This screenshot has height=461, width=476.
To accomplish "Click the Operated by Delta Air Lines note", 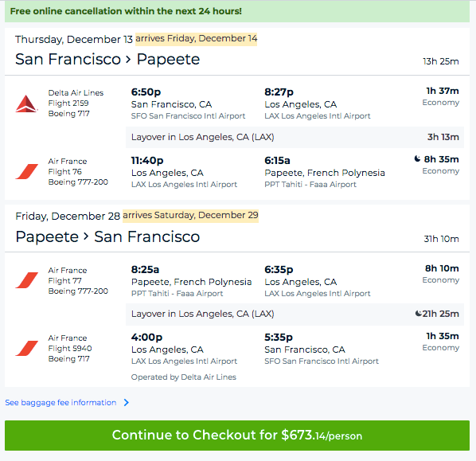I will point(184,377).
